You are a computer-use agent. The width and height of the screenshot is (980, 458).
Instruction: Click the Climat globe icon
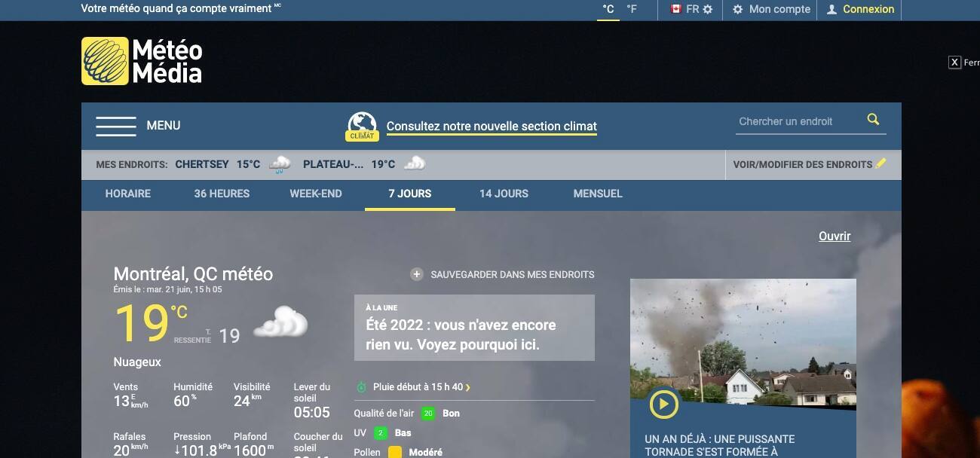(363, 126)
